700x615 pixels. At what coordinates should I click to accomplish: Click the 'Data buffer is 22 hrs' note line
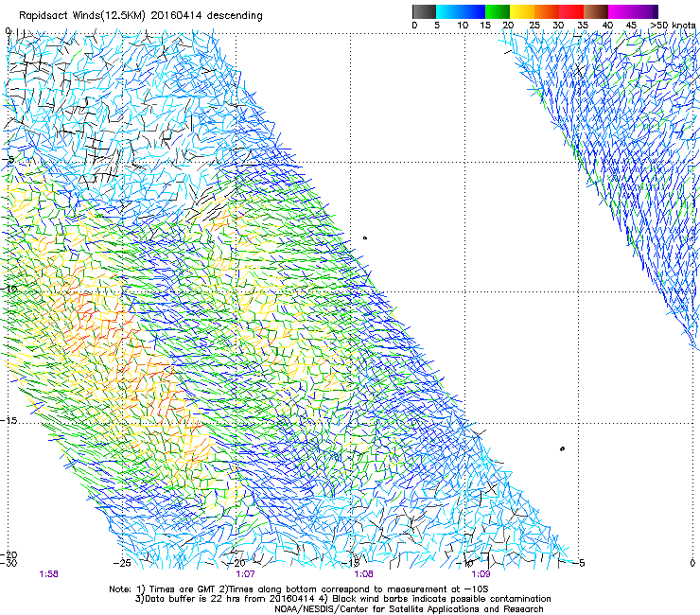[342, 599]
